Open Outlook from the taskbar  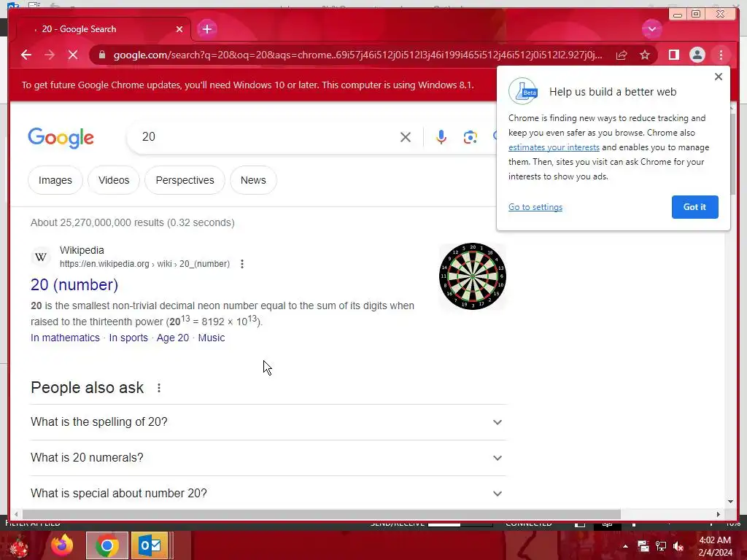click(150, 545)
